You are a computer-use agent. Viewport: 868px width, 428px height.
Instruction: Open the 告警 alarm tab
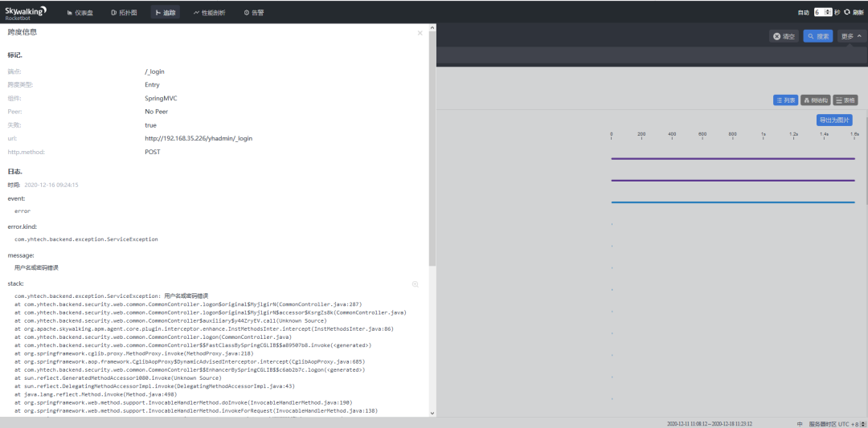point(254,13)
